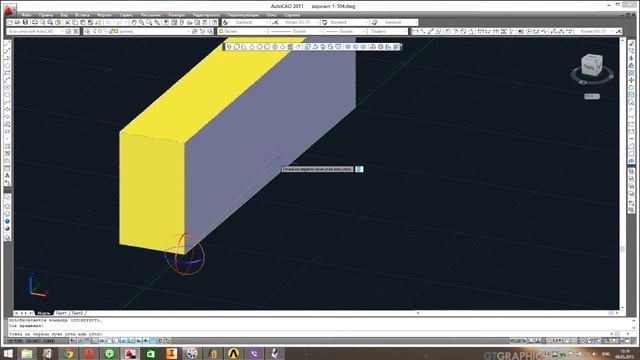Select the Sphere tool in Modeling toolbar
The height and width of the screenshot is (360, 640).
(x=260, y=47)
